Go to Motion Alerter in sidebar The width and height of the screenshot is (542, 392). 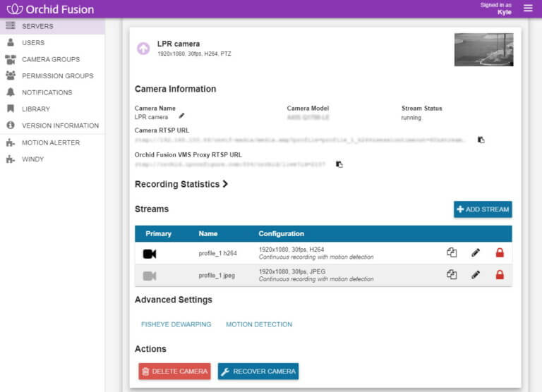pos(52,142)
